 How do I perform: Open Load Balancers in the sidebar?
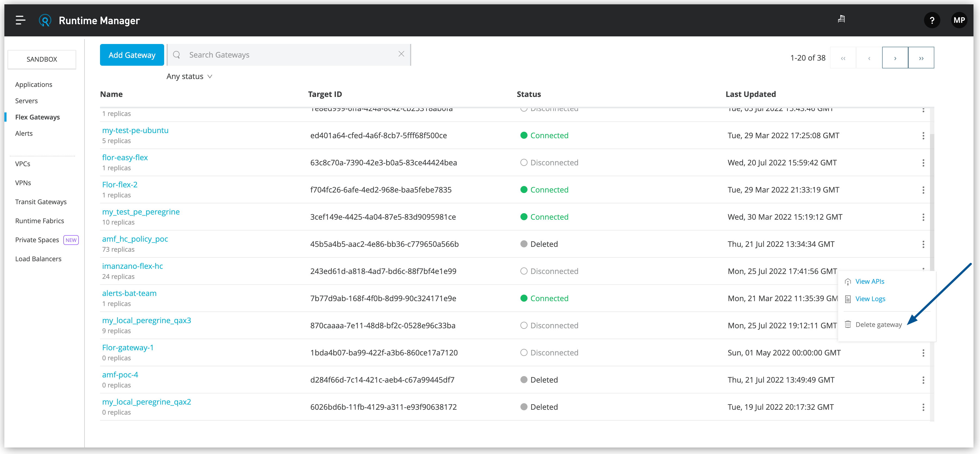click(x=38, y=259)
